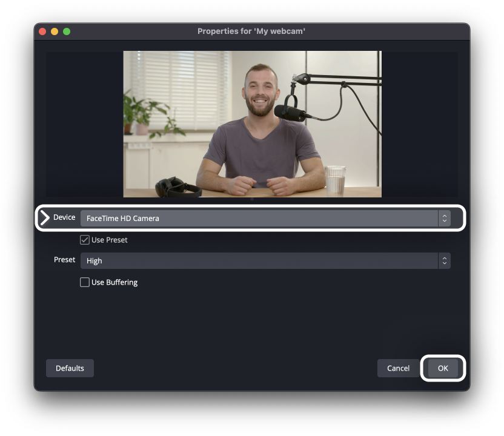Click the white chevron beside Device

tap(45, 218)
